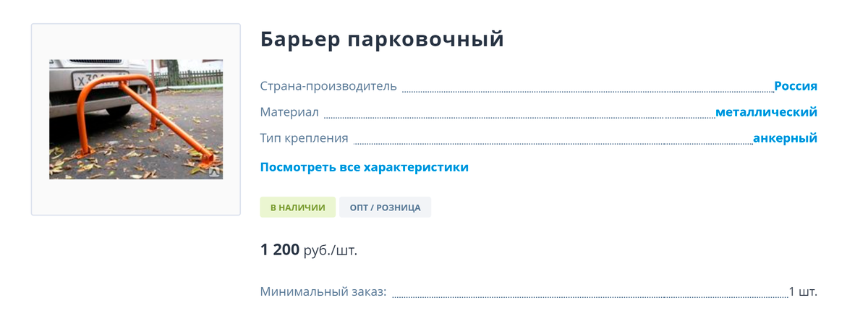Follow the «Россия» country link
The width and height of the screenshot is (868, 329).
tap(795, 86)
